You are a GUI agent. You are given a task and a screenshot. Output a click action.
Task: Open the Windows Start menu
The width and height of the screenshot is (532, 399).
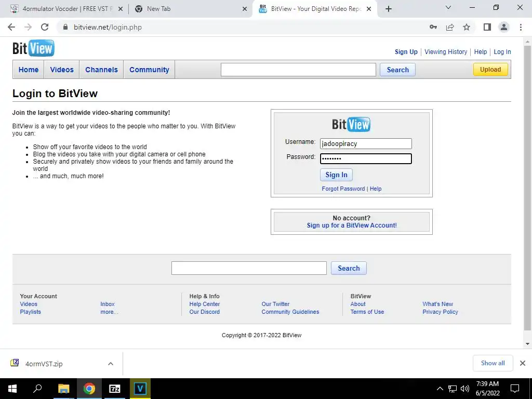pos(12,389)
